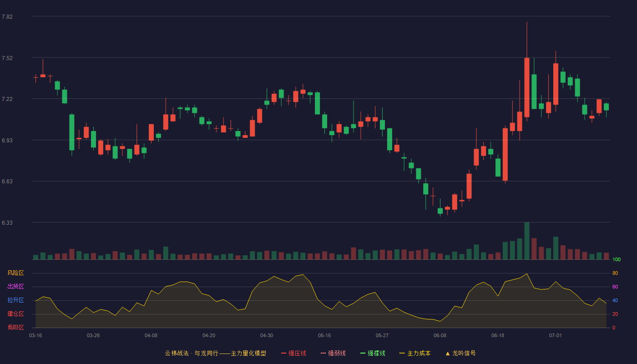637x364 pixels.
Task: Click the 6.33 price axis label
Action: coord(7,223)
